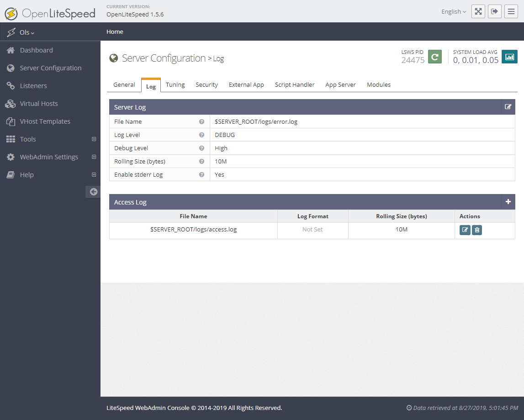Click the OpenLiteSpeed logo
This screenshot has height=420, width=524.
50,13
